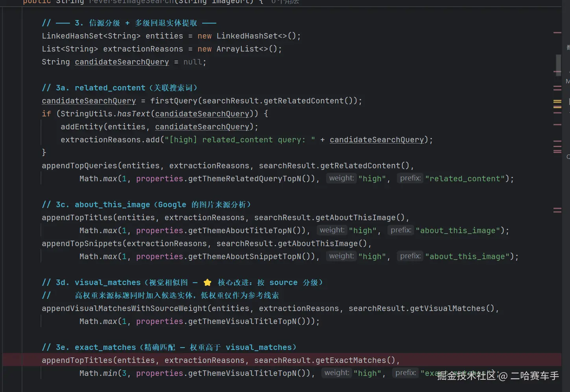Click the "appendTopSnippets" method call

pos(82,243)
